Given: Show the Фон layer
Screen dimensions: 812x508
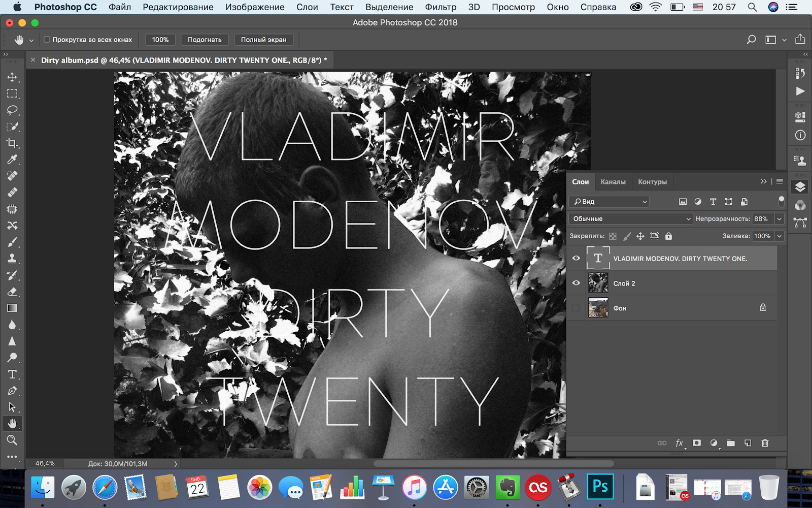Looking at the screenshot, I should point(576,307).
